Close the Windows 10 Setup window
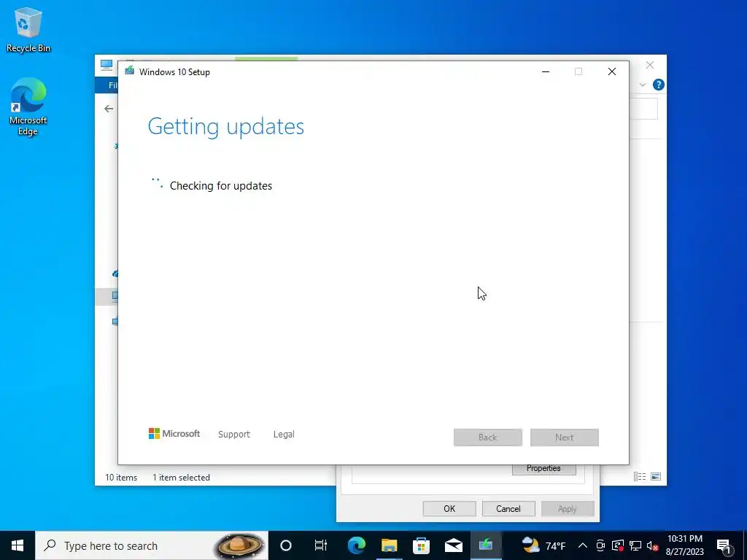Image resolution: width=747 pixels, height=560 pixels. click(x=612, y=71)
